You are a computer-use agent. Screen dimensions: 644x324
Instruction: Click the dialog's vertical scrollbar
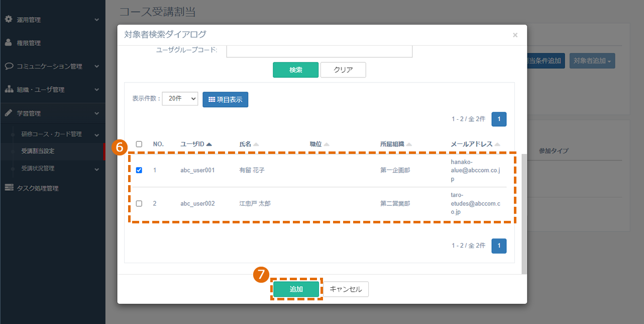(524, 214)
